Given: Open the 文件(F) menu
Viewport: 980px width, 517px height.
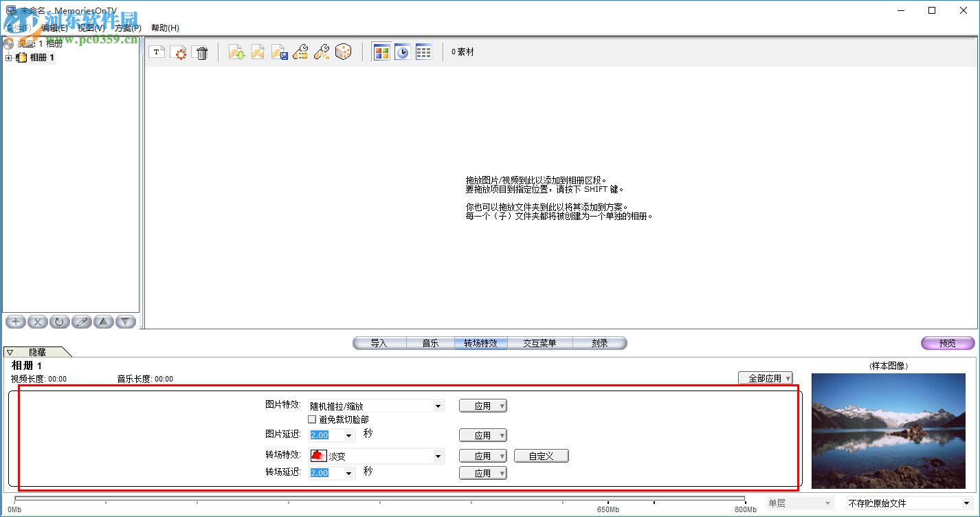Looking at the screenshot, I should 18,28.
